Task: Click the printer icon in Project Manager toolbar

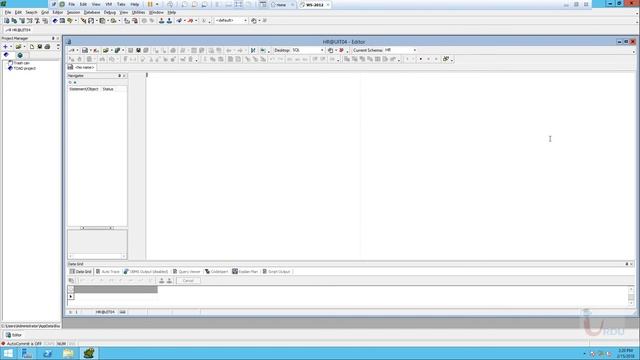Action: 47,47
